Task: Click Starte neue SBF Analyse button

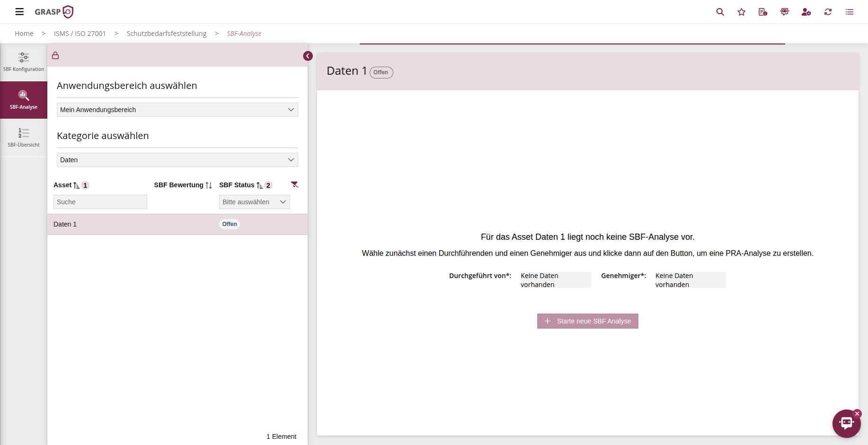Action: tap(587, 321)
